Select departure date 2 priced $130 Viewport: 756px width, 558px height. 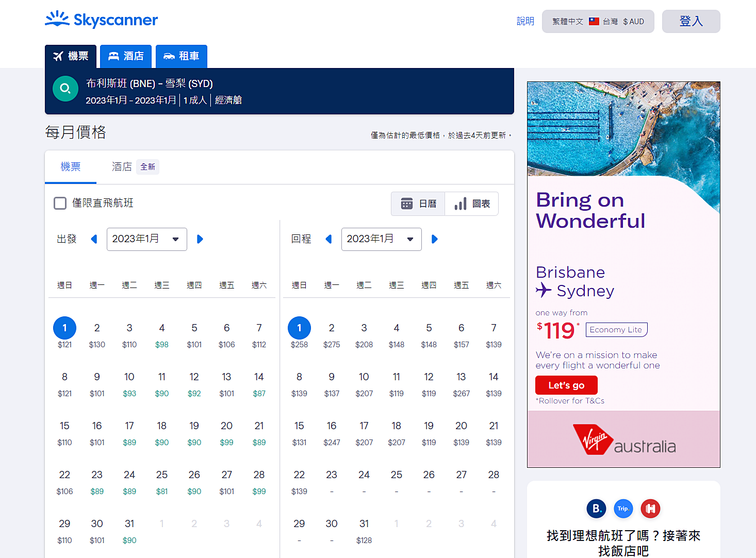(x=97, y=335)
